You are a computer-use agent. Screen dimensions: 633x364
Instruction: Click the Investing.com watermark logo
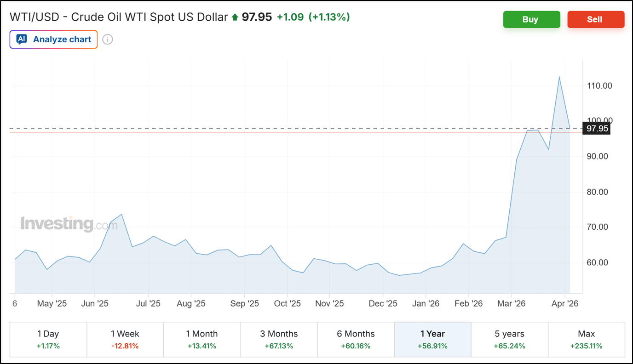[69, 224]
